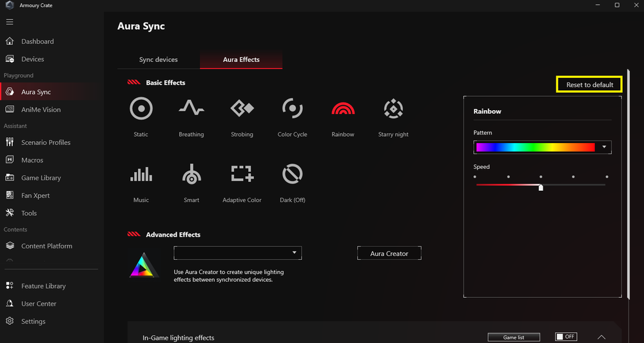Click the Aura Creator button

(389, 253)
